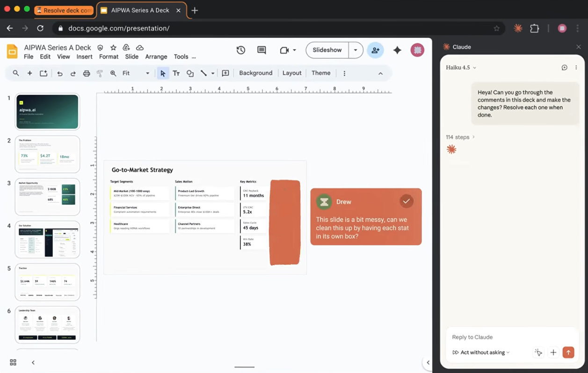Star the AIPWA Series A Deck

pyautogui.click(x=113, y=48)
